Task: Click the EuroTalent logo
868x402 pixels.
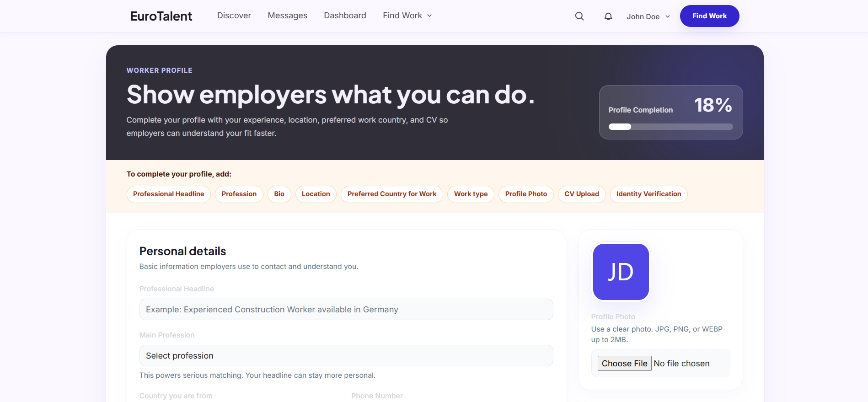Action: tap(161, 16)
